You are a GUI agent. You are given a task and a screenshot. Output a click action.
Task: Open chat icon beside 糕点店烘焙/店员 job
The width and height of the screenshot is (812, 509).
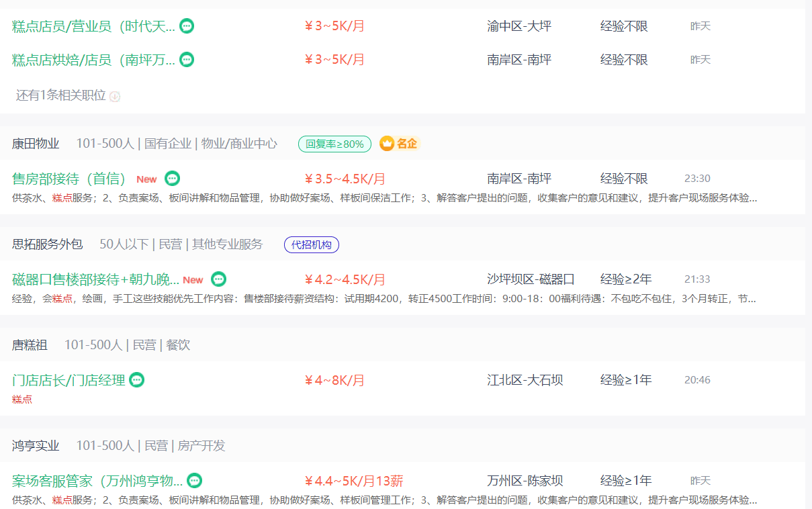click(x=187, y=59)
